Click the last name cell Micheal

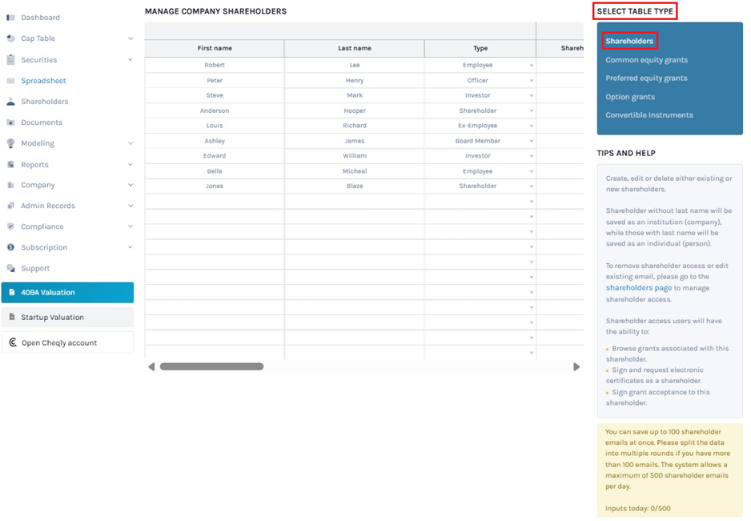[x=354, y=171]
